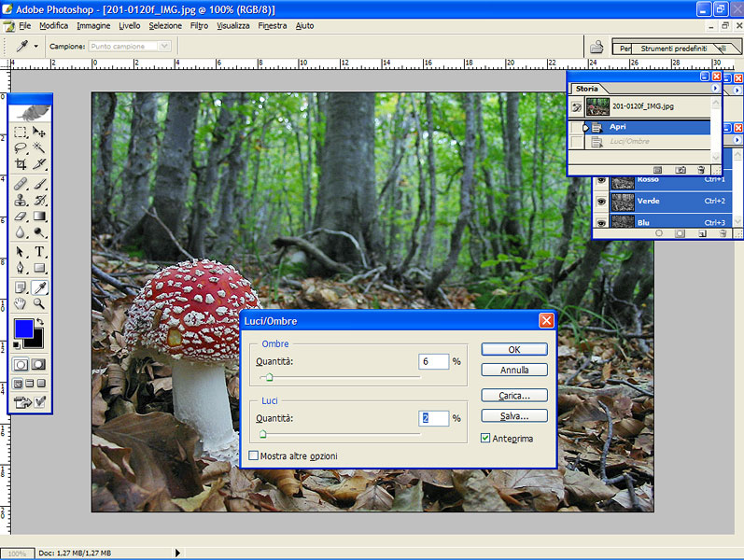
Task: Open status bar info arrow menu
Action: [x=177, y=553]
